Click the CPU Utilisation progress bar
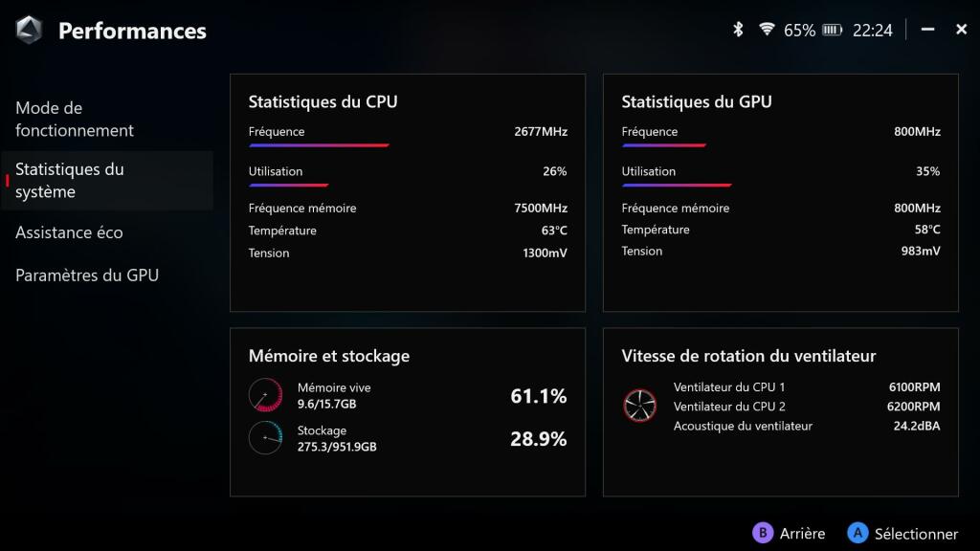Viewport: 980px width, 551px height. coord(289,185)
